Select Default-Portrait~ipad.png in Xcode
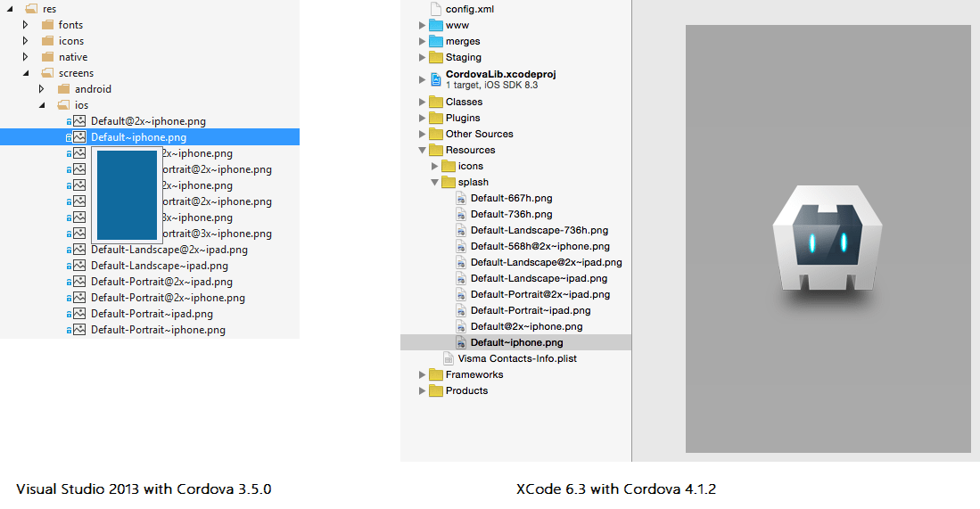 pyautogui.click(x=531, y=310)
